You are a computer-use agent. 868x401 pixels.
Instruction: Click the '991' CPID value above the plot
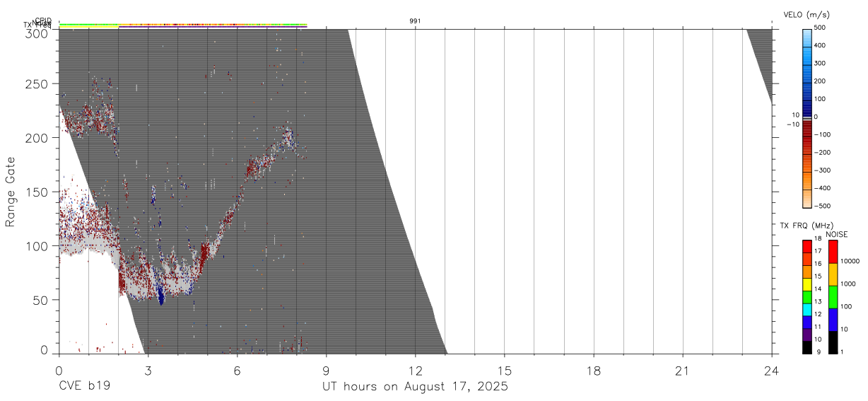(415, 21)
